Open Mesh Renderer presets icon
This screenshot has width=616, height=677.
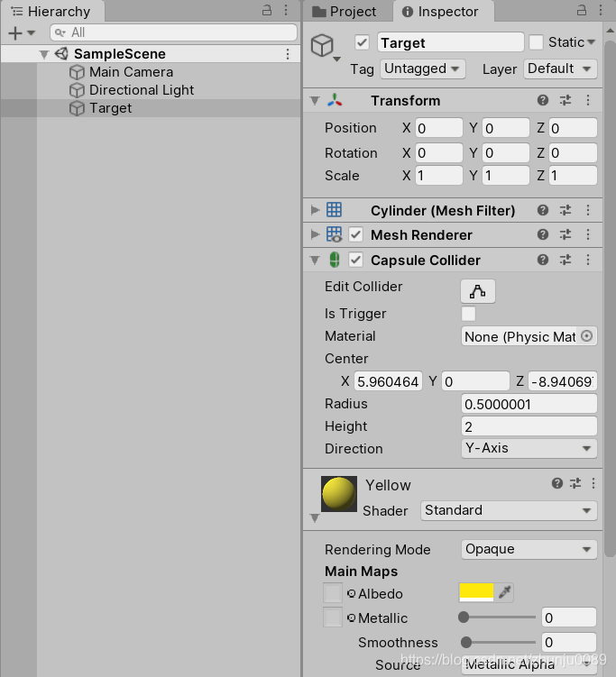coord(565,234)
